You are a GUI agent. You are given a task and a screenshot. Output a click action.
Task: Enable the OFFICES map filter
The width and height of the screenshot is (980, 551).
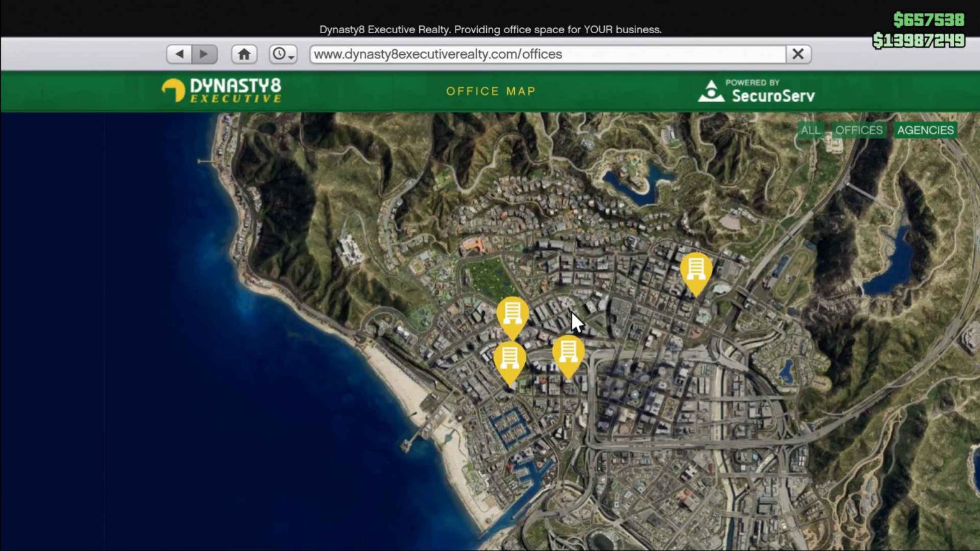[x=858, y=129]
